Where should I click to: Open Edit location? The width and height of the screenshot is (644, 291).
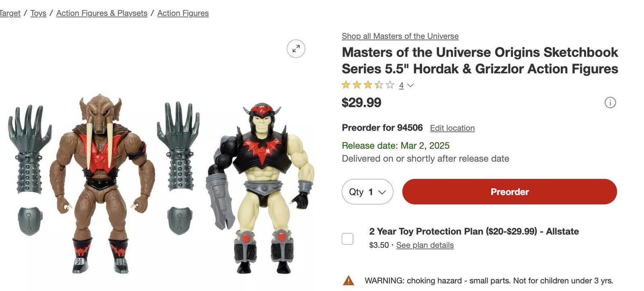(452, 128)
